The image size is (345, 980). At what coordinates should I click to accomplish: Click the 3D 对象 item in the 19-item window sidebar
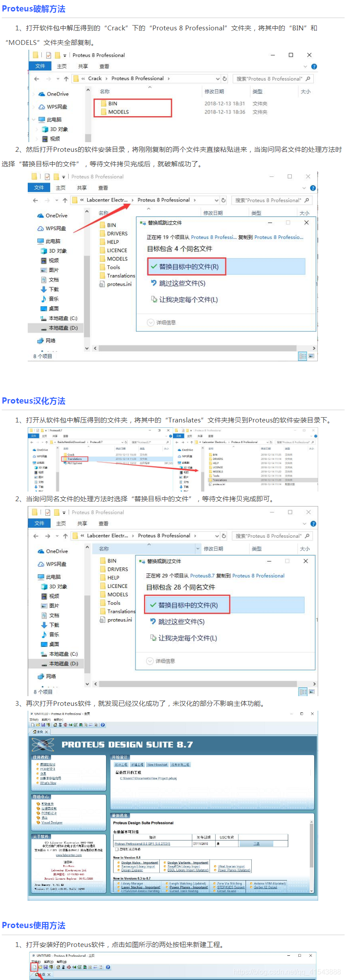54,251
